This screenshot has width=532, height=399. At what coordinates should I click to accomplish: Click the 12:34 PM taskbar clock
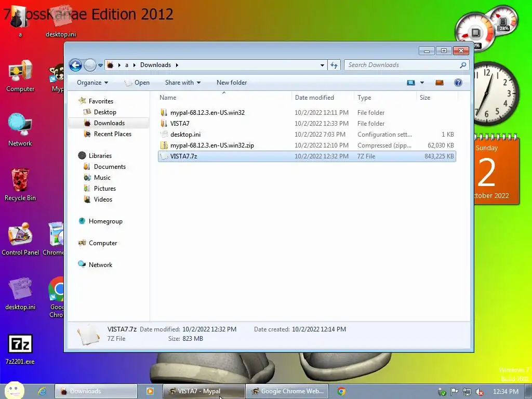(506, 392)
